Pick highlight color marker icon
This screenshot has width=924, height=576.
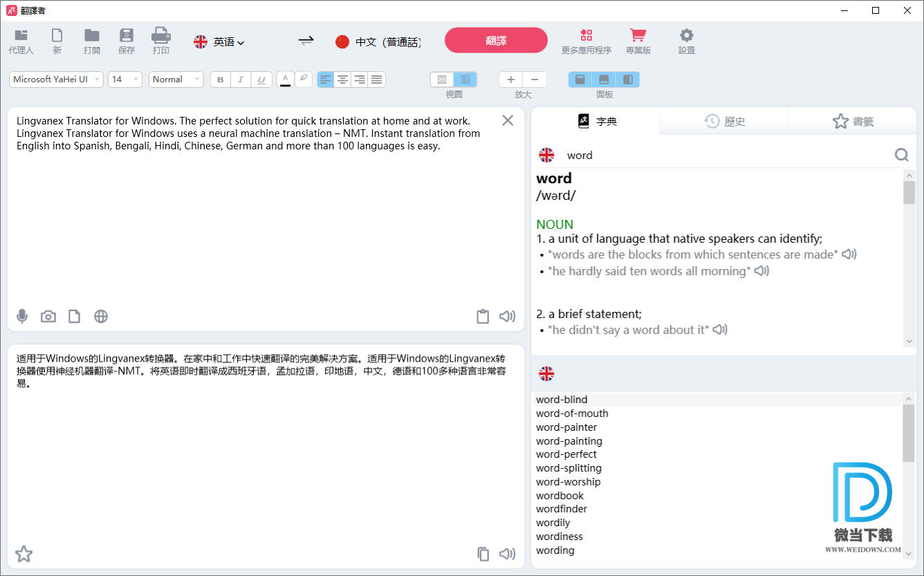(x=304, y=78)
